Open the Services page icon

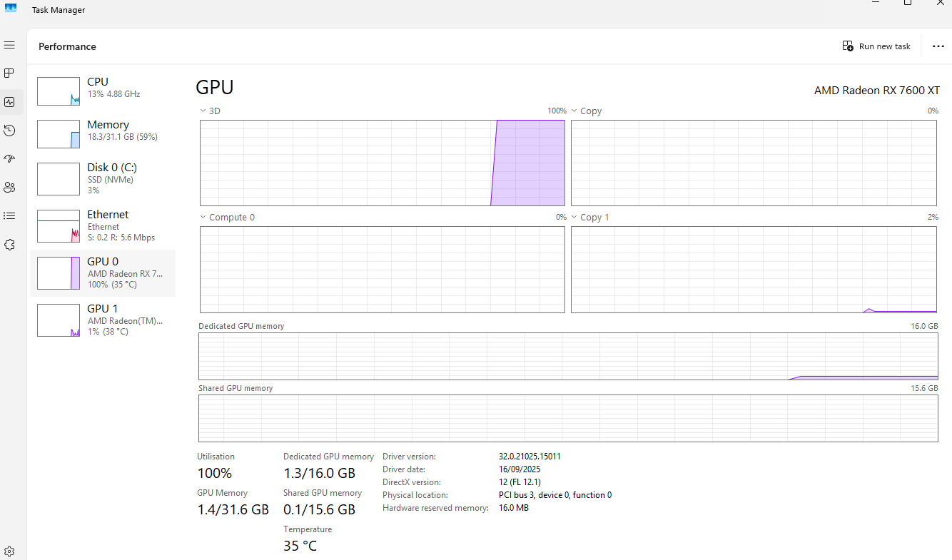tap(9, 245)
